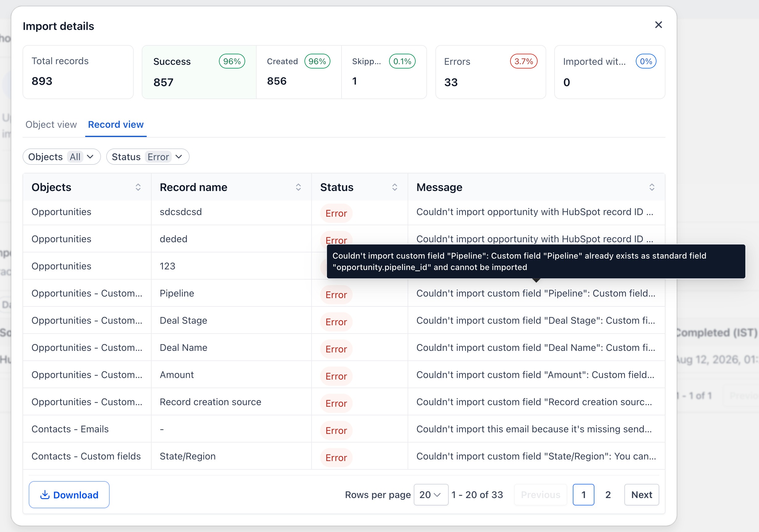Click the Imported with 0% summary card

(610, 72)
